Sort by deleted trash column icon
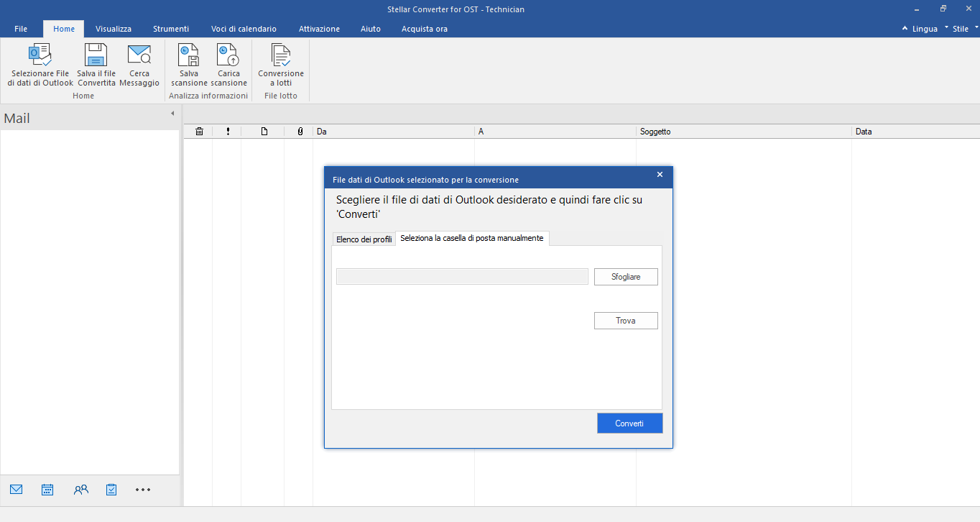This screenshot has height=522, width=980. (x=199, y=132)
